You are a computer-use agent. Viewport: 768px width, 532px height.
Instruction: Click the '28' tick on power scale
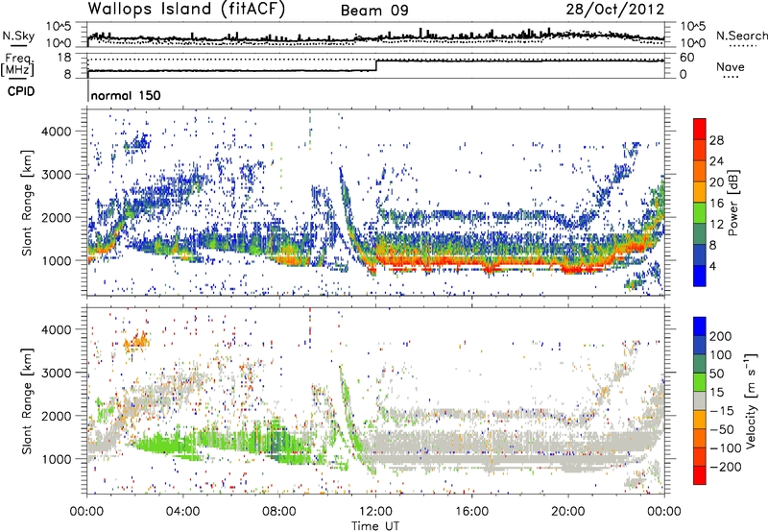pyautogui.click(x=716, y=140)
